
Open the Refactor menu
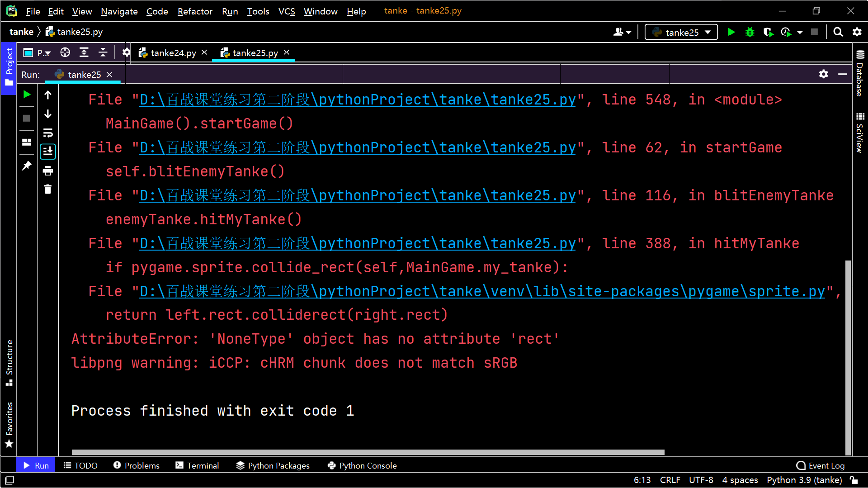[195, 11]
